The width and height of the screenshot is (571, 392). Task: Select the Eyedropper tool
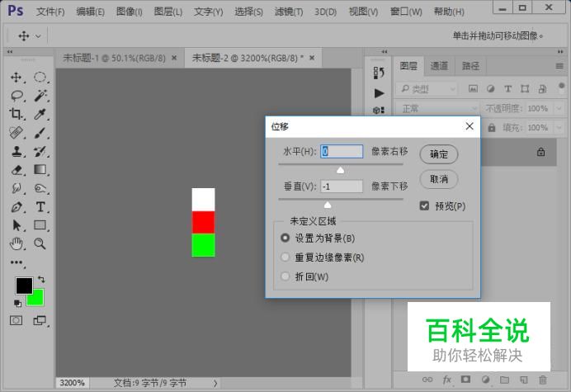coord(40,114)
